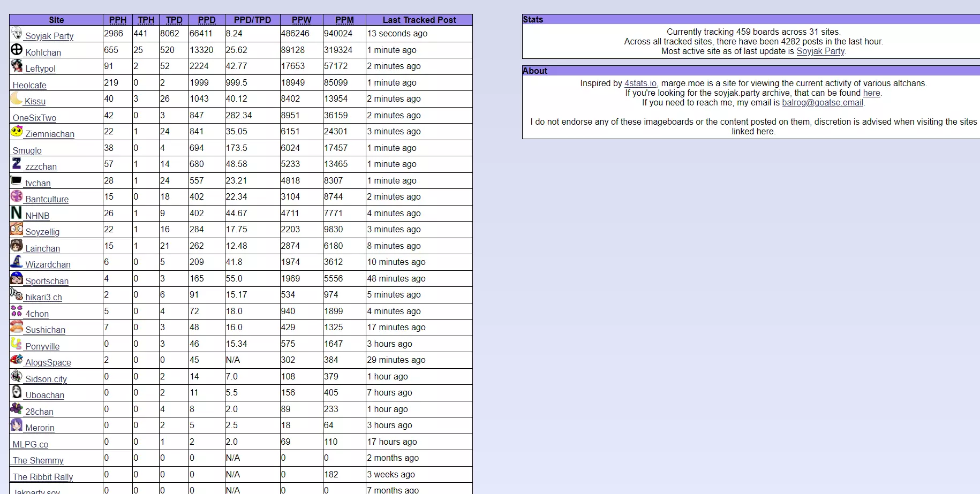Click the tvchan flag icon
The height and width of the screenshot is (494, 980).
click(x=17, y=180)
